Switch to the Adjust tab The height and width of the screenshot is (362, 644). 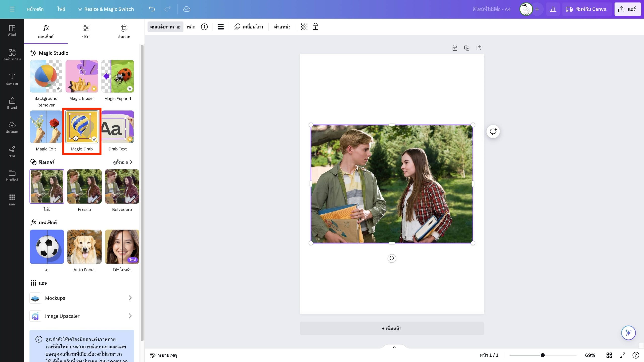pos(86,31)
